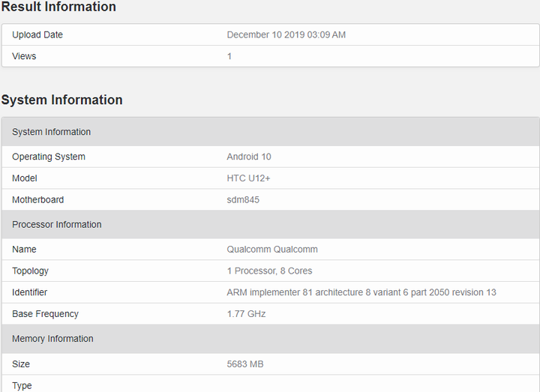Image resolution: width=540 pixels, height=392 pixels.
Task: Click the 'HTC U12+' model value
Action: (248, 178)
